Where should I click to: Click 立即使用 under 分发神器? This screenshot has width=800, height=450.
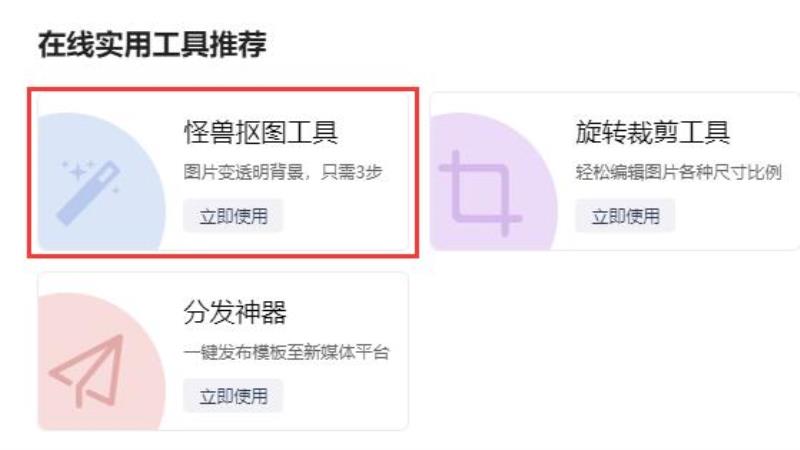tap(233, 396)
